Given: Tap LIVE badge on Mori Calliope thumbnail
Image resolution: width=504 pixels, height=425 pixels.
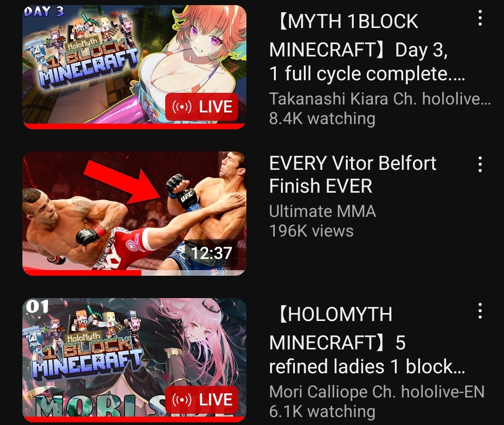Looking at the screenshot, I should pyautogui.click(x=202, y=400).
